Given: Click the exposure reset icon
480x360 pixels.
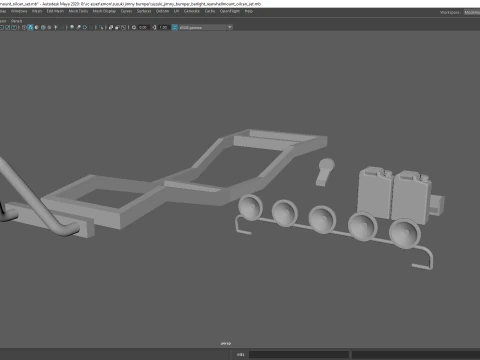Looking at the screenshot, I should click(x=134, y=27).
